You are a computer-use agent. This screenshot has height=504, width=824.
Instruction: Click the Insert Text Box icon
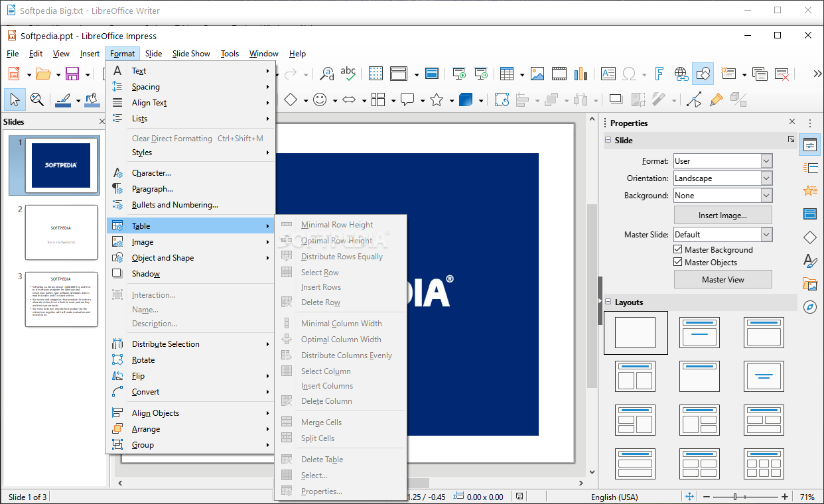click(x=608, y=74)
